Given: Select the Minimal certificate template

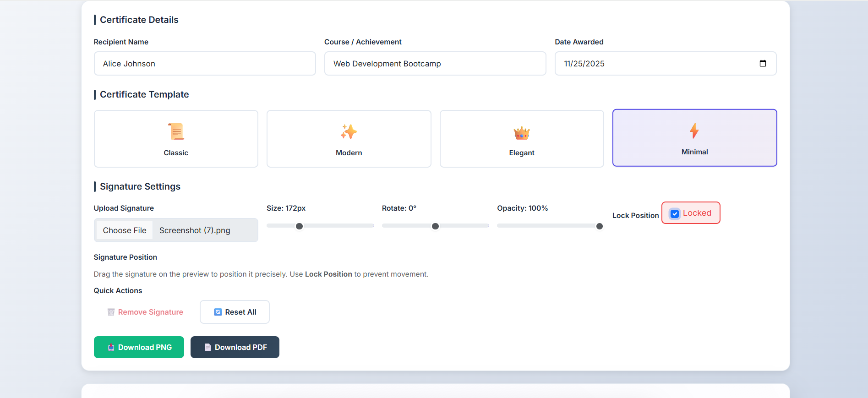Looking at the screenshot, I should (x=694, y=137).
